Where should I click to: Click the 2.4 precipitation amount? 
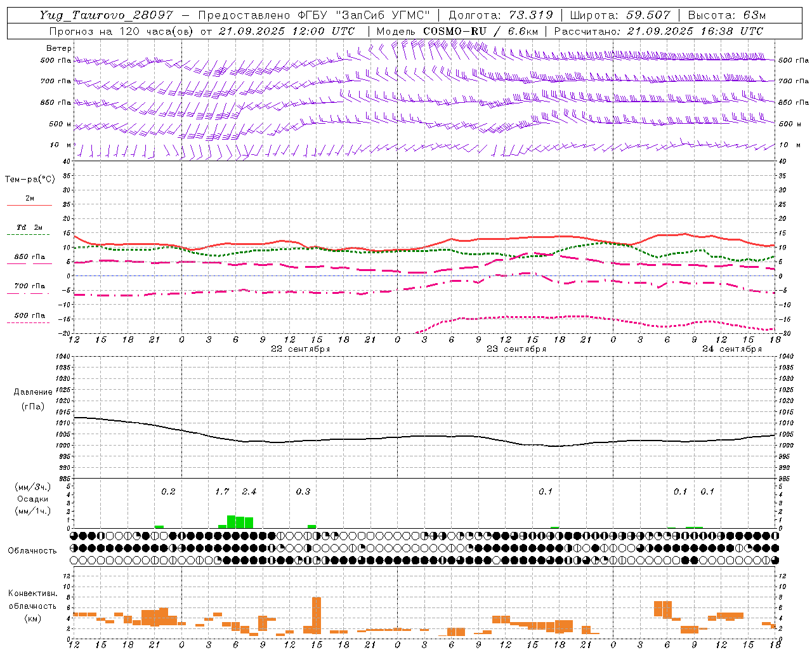(249, 491)
